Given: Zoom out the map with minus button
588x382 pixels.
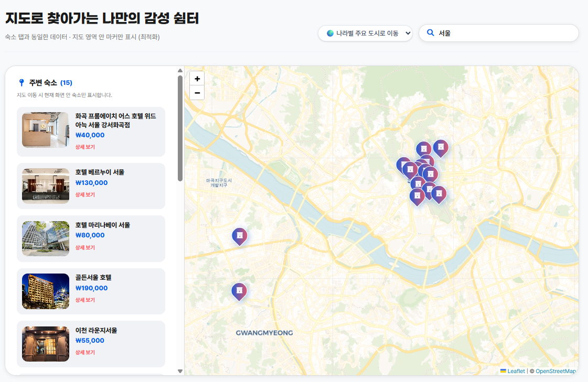Looking at the screenshot, I should point(197,93).
